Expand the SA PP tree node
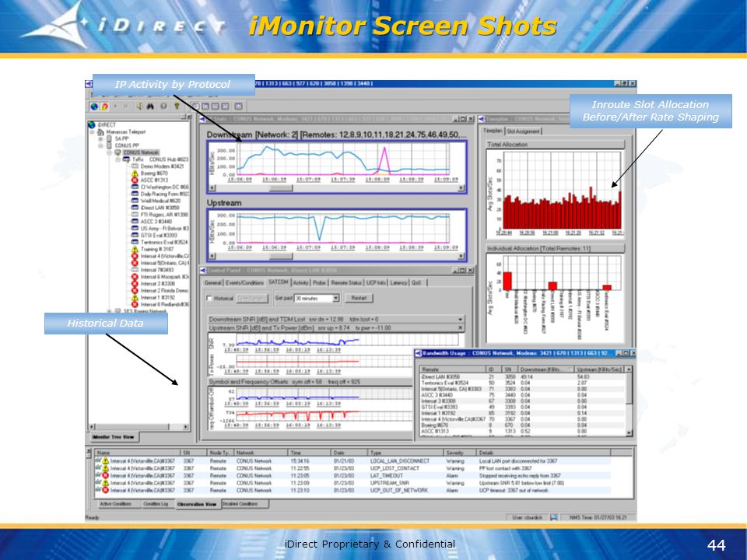Screen dimensions: 747x560 [100, 138]
